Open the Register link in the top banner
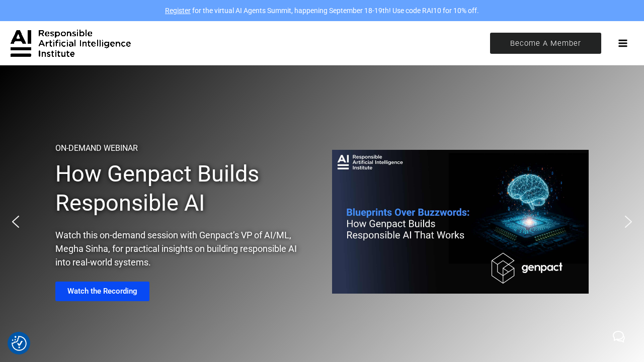Viewport: 644px width, 362px height. [178, 11]
